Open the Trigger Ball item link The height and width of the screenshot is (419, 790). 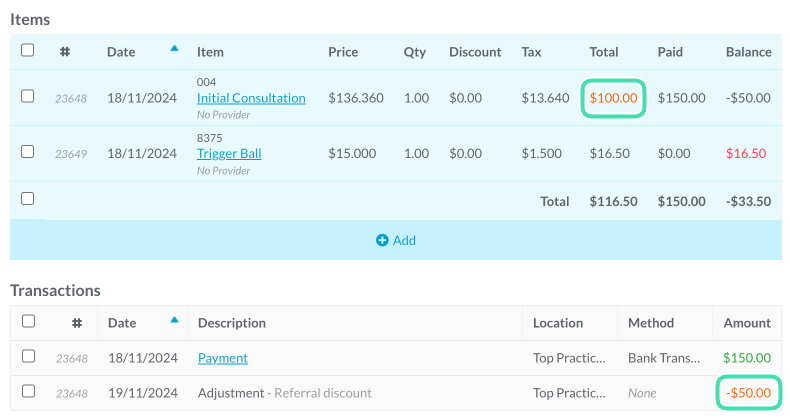coord(229,154)
